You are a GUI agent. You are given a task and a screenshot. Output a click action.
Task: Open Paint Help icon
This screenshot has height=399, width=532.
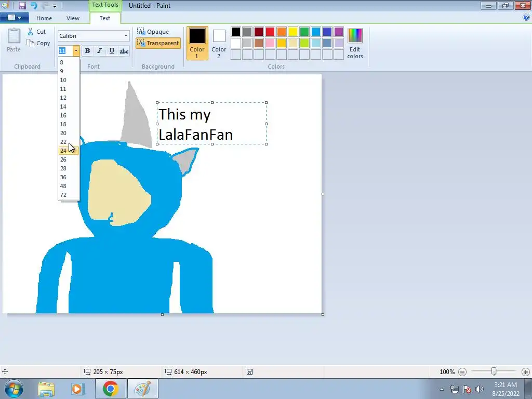pos(526,17)
